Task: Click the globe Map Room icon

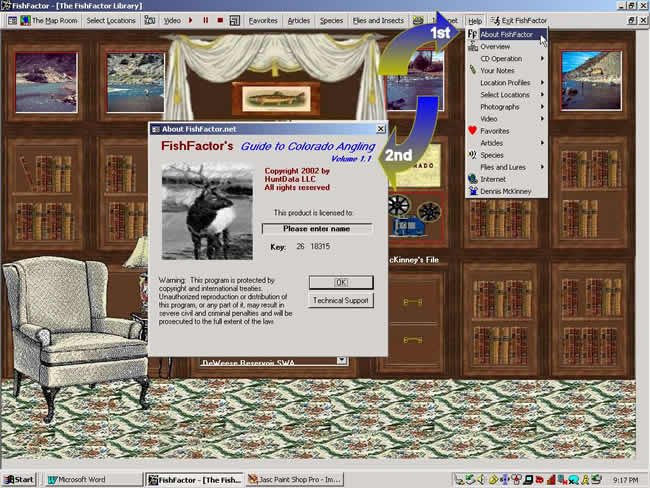Action: click(25, 20)
